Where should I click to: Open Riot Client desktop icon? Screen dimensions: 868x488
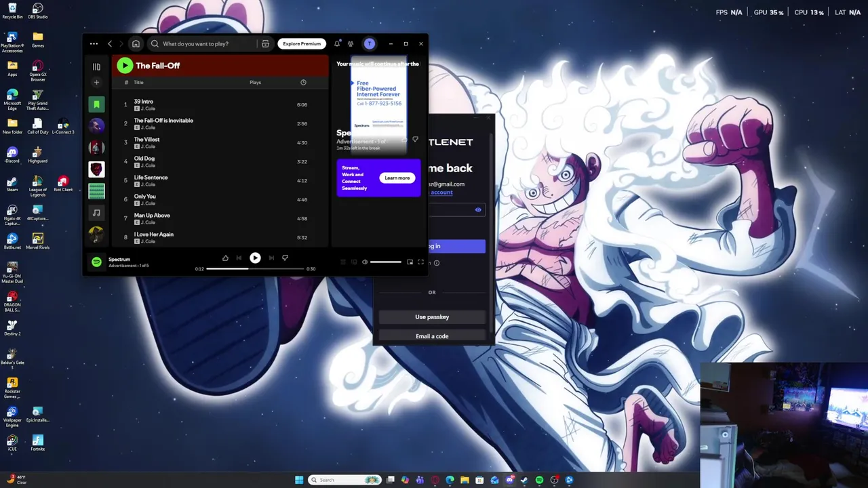tap(63, 184)
